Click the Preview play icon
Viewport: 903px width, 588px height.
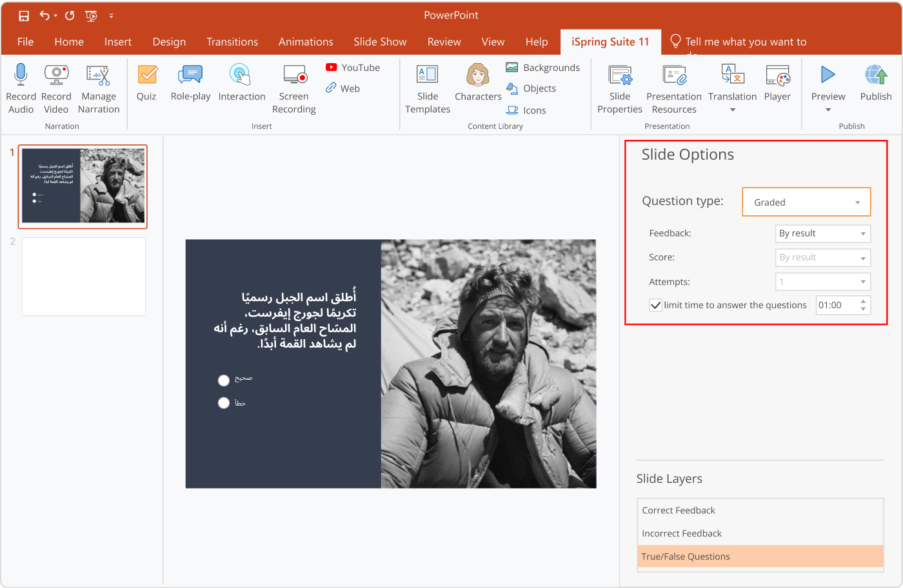tap(828, 75)
